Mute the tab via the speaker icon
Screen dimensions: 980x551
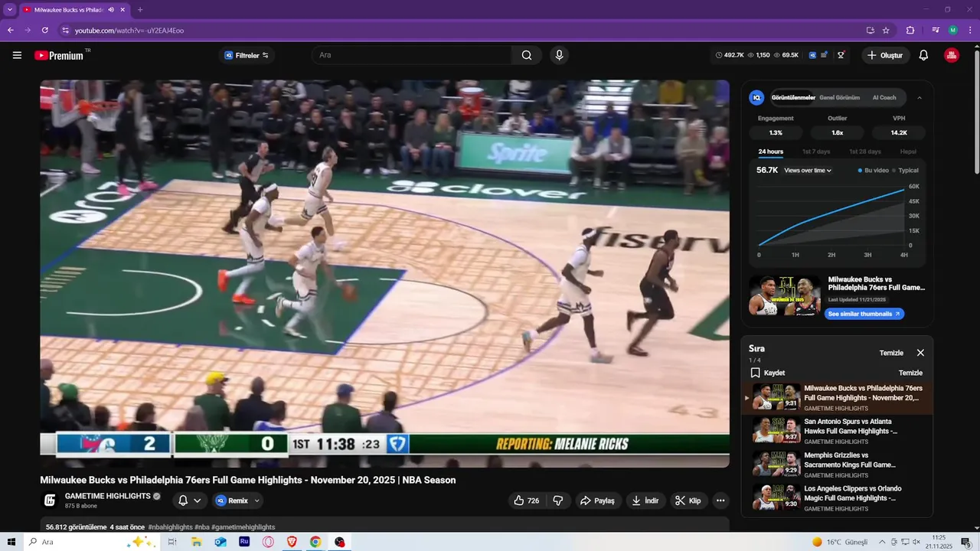(111, 10)
